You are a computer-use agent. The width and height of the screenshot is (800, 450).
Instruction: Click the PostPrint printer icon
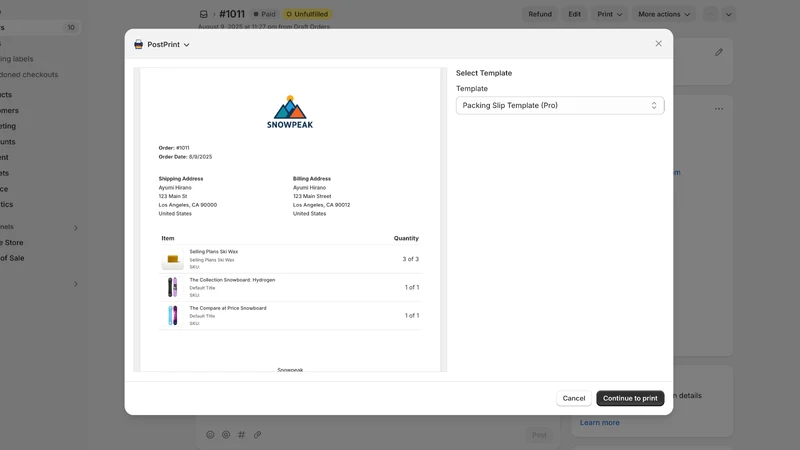[x=138, y=44]
